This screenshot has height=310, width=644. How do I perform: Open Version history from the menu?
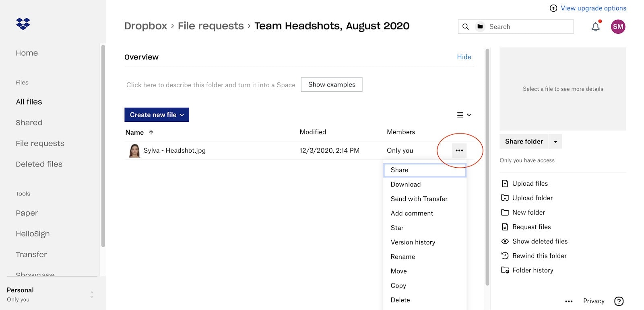(x=425, y=242)
